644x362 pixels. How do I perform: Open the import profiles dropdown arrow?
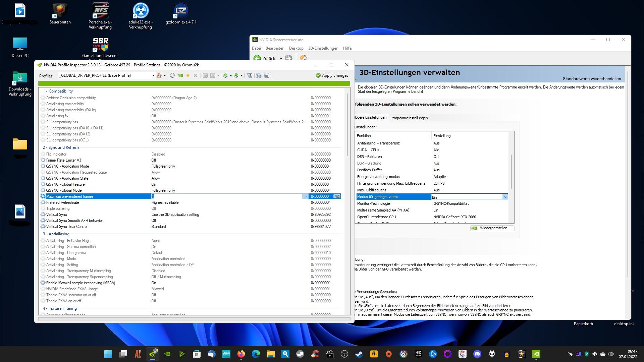[241, 76]
